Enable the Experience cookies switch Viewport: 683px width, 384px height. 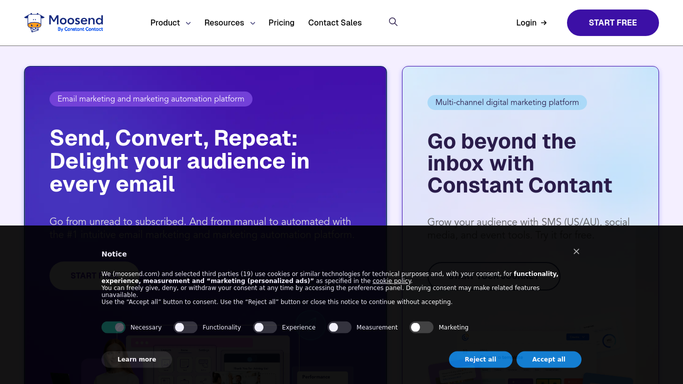click(x=265, y=327)
